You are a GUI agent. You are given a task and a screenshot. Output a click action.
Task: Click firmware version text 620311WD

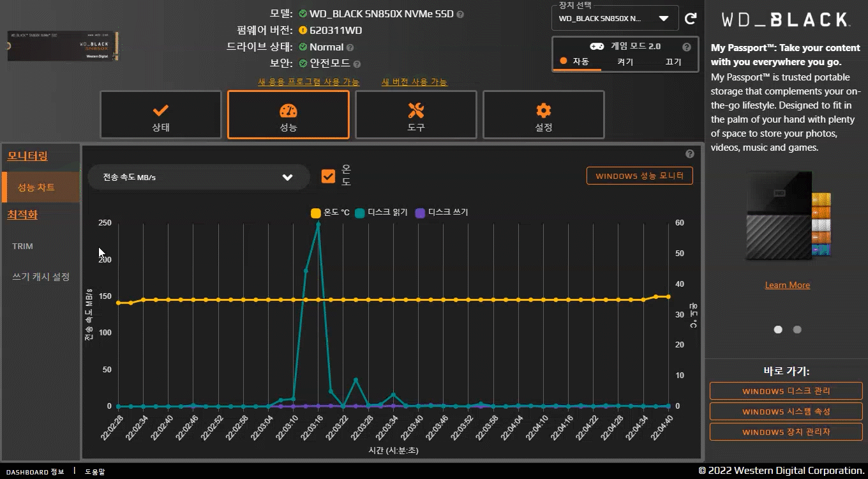pyautogui.click(x=336, y=30)
